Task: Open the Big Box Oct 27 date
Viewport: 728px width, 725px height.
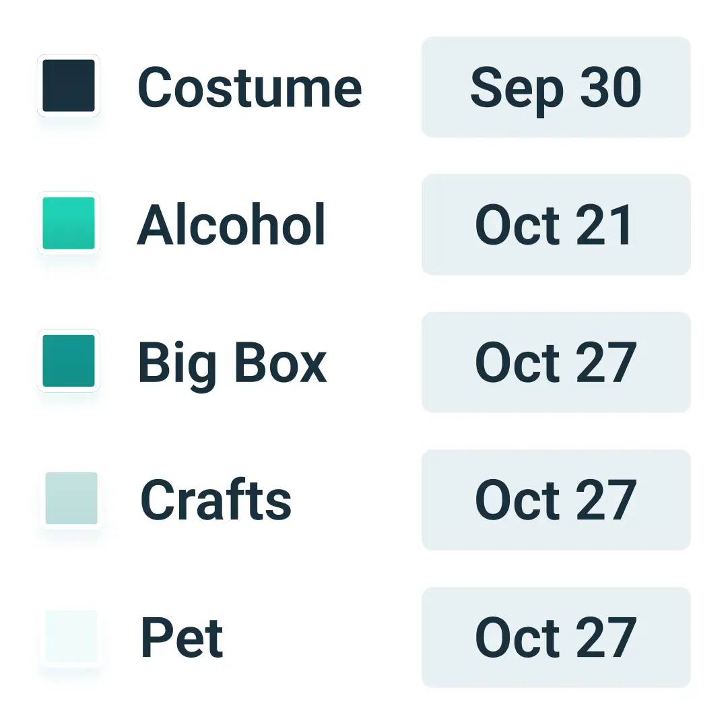Action: [556, 362]
